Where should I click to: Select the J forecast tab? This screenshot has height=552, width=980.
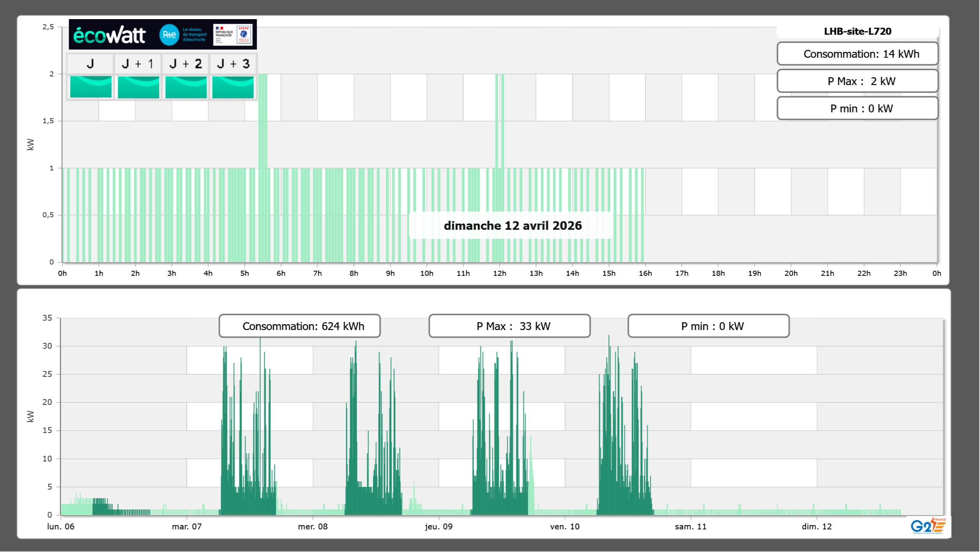90,64
